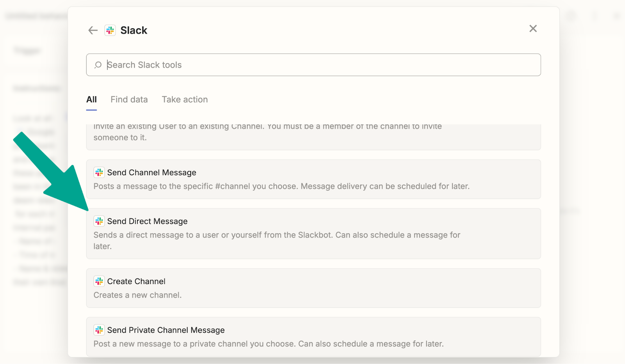Go back using the left arrow
This screenshot has height=364, width=625.
[x=93, y=30]
